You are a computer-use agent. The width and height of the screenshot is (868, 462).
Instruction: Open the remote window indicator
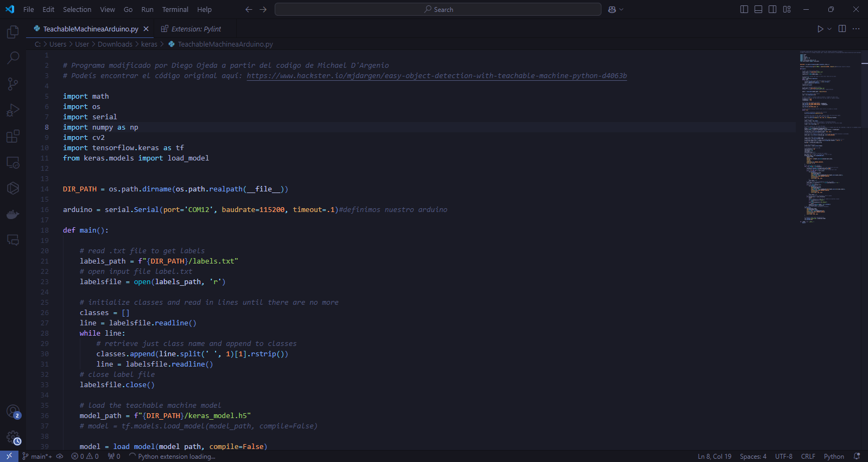coord(9,456)
